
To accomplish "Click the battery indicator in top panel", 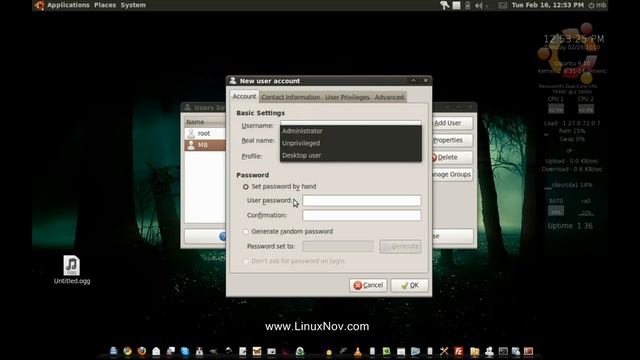I will coord(467,5).
